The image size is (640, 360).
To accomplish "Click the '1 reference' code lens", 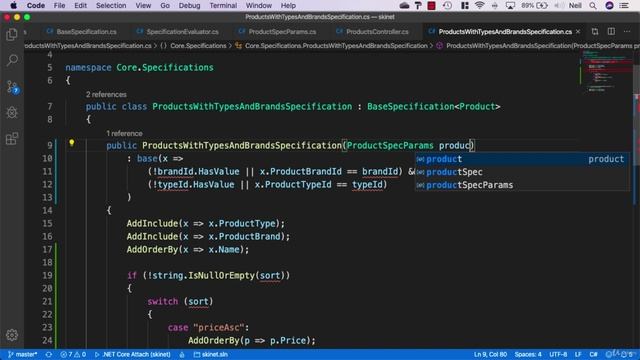I will pyautogui.click(x=124, y=133).
